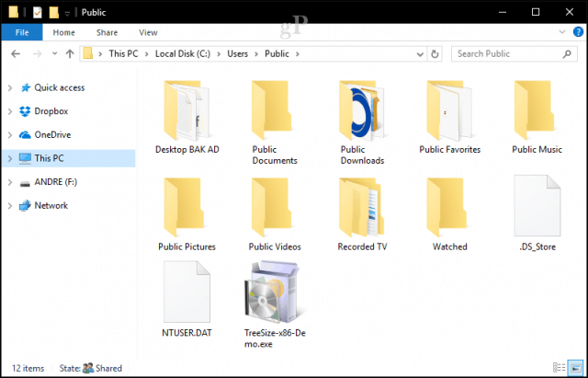The image size is (588, 378).
Task: Click the search magnifier icon
Action: [567, 54]
